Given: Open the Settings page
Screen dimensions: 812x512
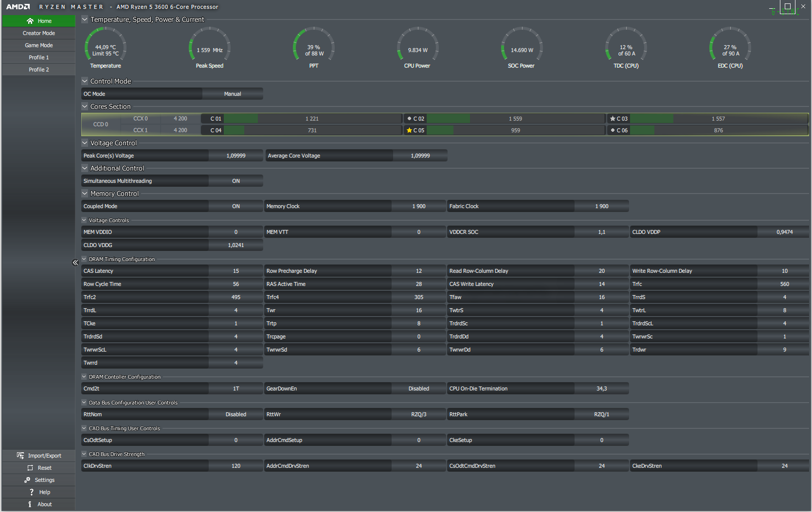Looking at the screenshot, I should pyautogui.click(x=39, y=480).
